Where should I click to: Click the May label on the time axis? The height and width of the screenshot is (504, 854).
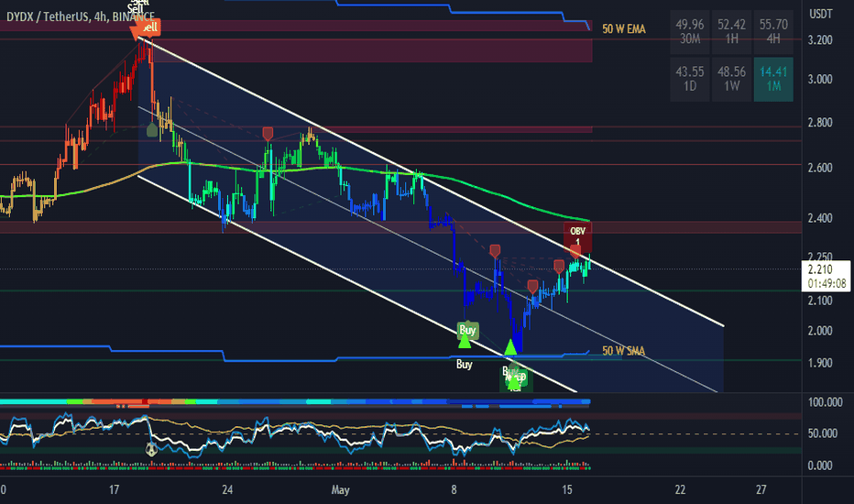[340, 490]
